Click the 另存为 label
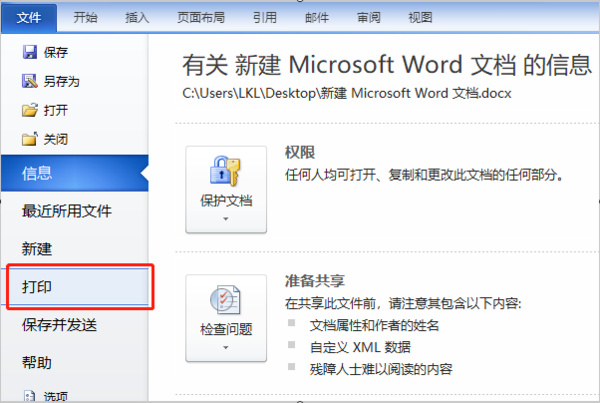 [62, 81]
